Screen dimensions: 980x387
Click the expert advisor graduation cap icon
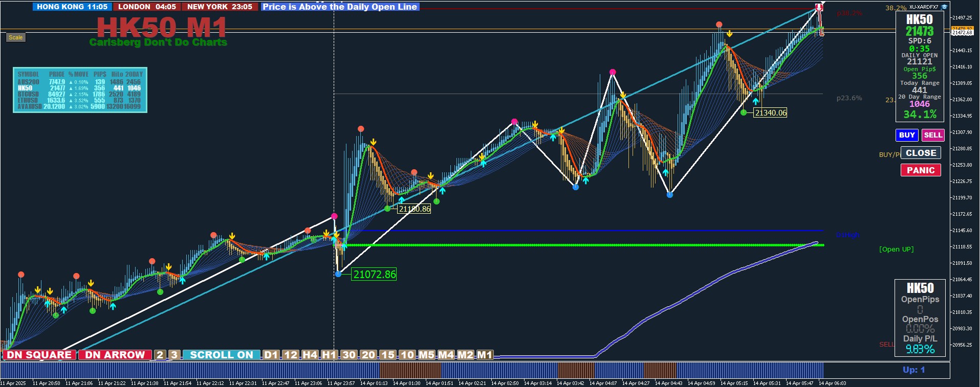click(x=944, y=7)
